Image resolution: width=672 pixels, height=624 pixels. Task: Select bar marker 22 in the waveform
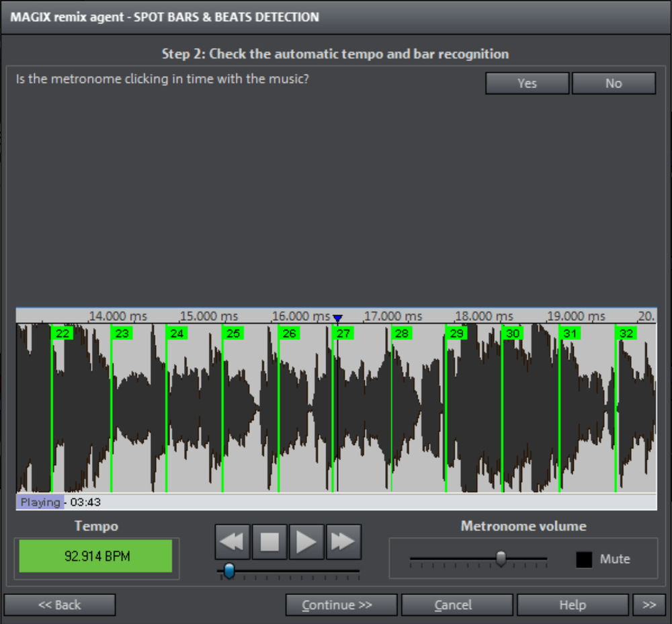(x=62, y=333)
